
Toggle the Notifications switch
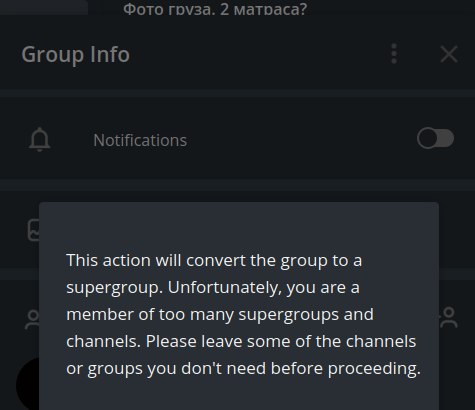(x=435, y=138)
